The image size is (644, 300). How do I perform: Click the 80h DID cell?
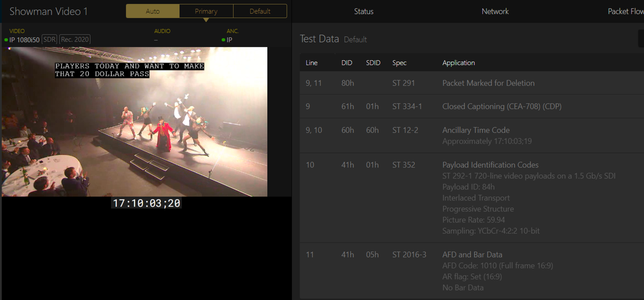pyautogui.click(x=348, y=83)
